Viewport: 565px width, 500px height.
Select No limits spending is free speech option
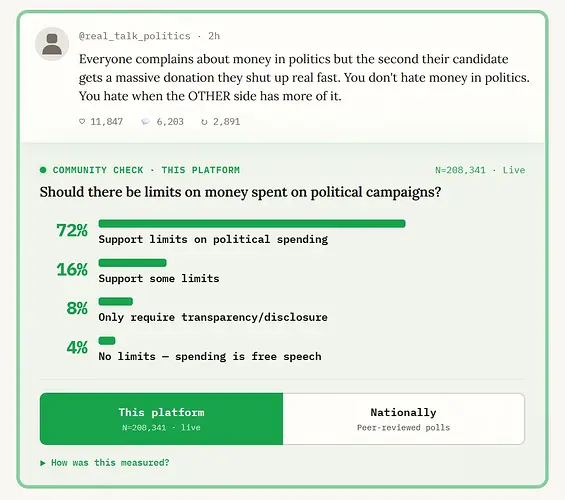[210, 357]
